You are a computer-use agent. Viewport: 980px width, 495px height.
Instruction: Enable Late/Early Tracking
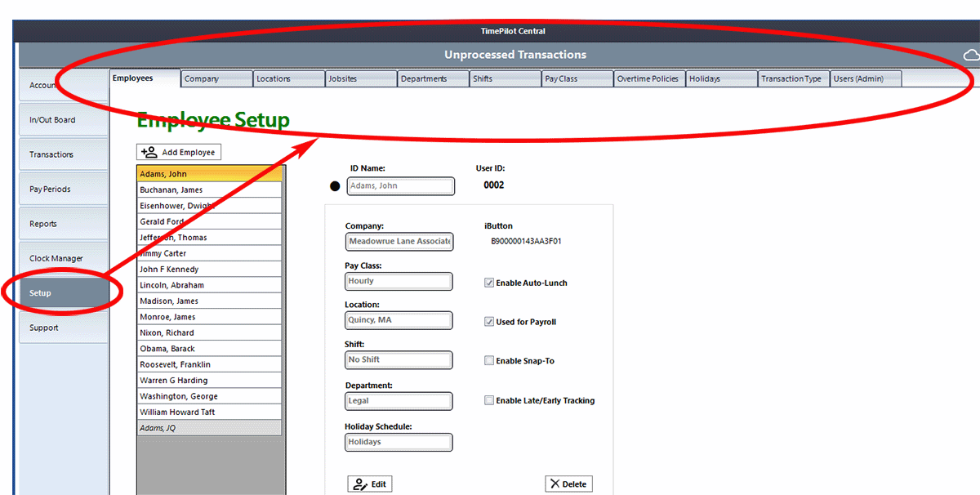(x=488, y=400)
